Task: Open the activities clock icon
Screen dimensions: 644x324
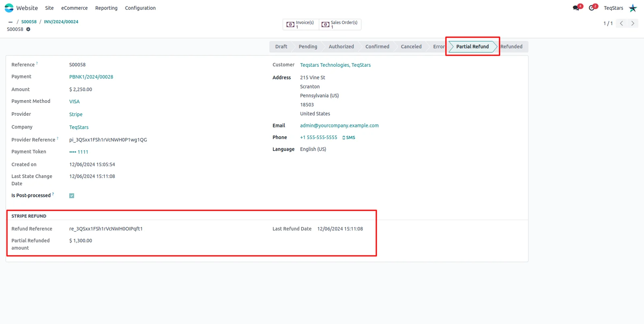Action: [x=592, y=8]
